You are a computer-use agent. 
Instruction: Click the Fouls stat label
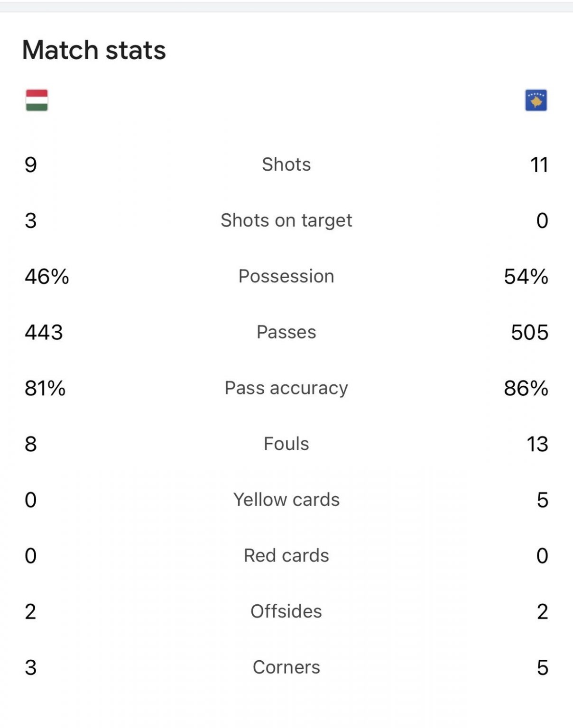point(286,444)
